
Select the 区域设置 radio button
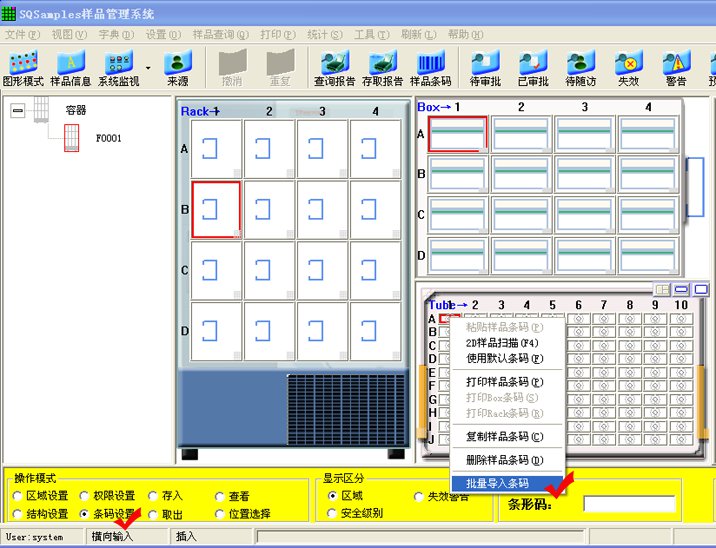click(x=18, y=496)
